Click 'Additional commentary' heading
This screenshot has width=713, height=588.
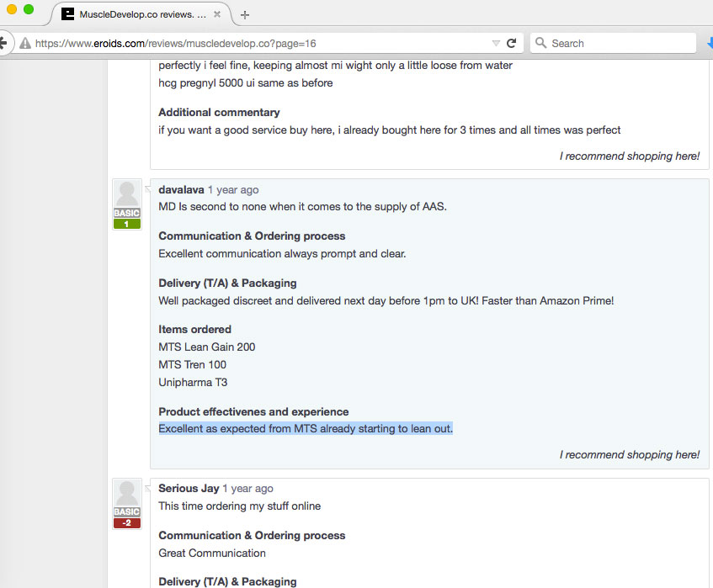[219, 112]
